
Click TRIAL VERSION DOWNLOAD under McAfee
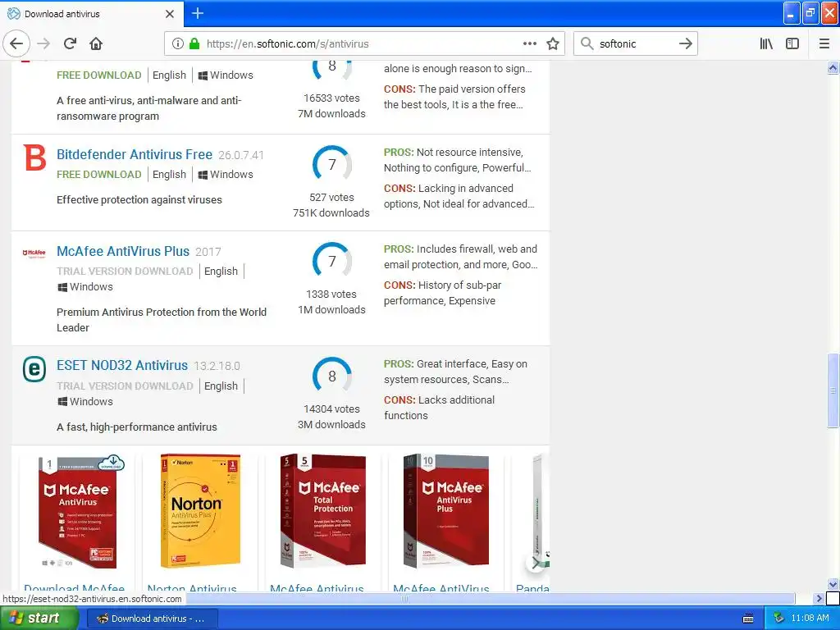pyautogui.click(x=125, y=271)
